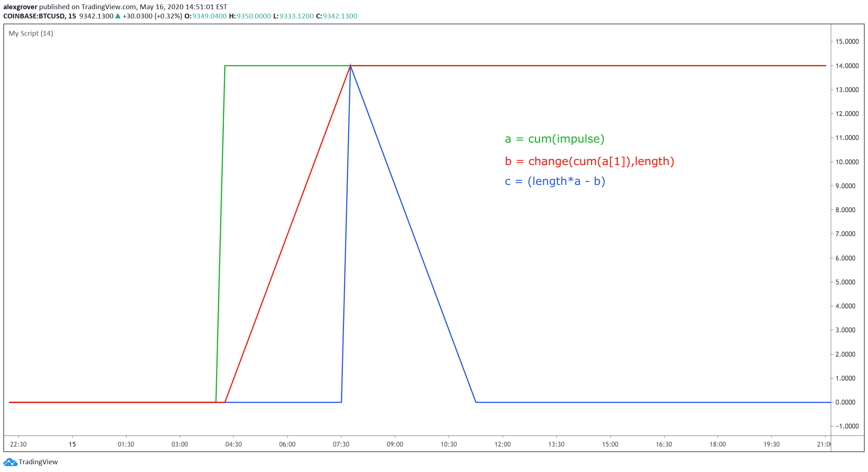Click the 04:30 time axis label
Image resolution: width=868 pixels, height=472 pixels.
(233, 444)
